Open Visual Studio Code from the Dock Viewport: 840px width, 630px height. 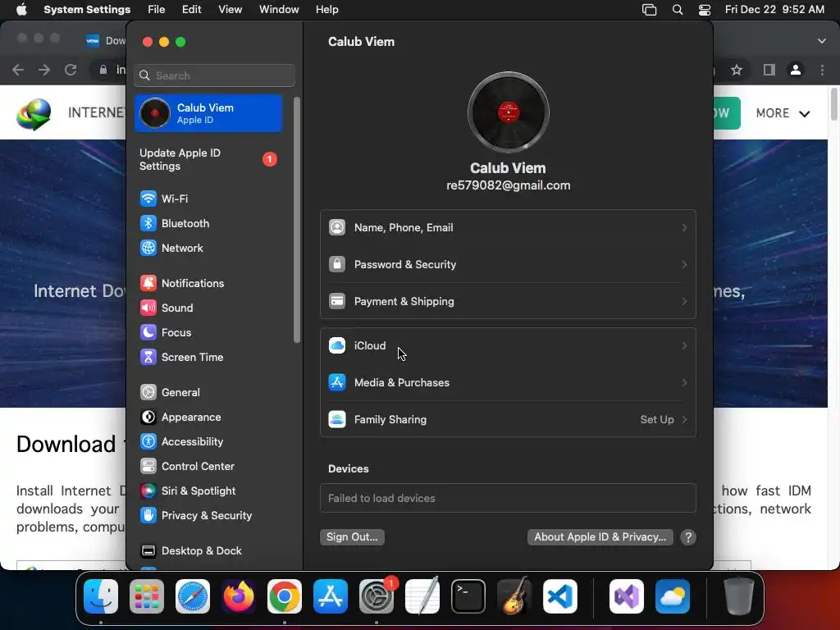(560, 597)
